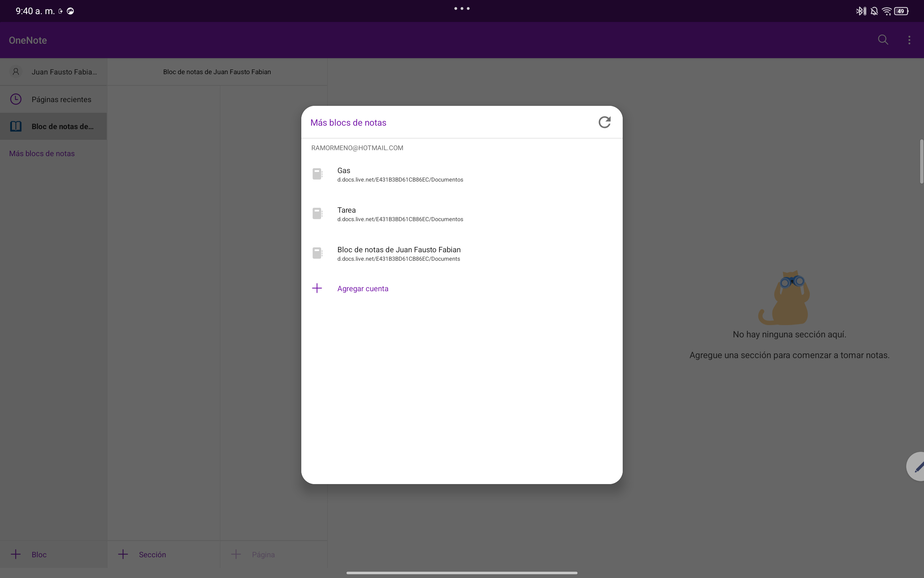Click the RAMORMENO@HOTMAIL.COM account label

pyautogui.click(x=357, y=148)
